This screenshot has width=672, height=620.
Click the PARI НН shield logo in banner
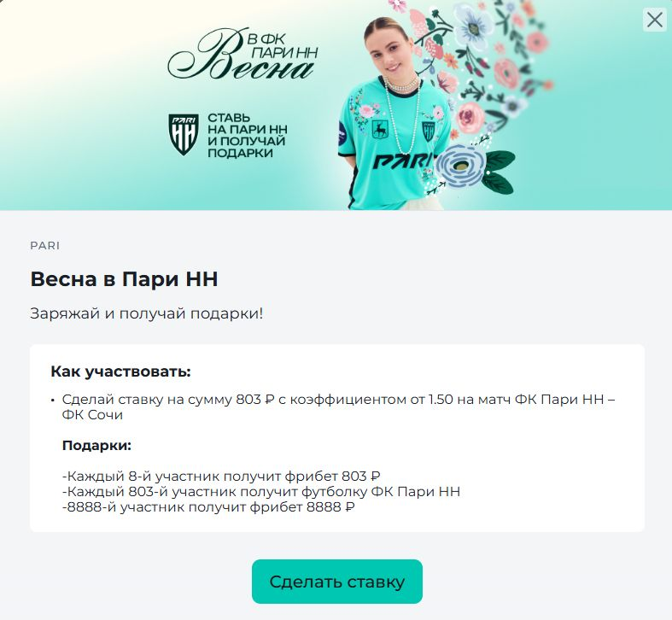tap(183, 134)
